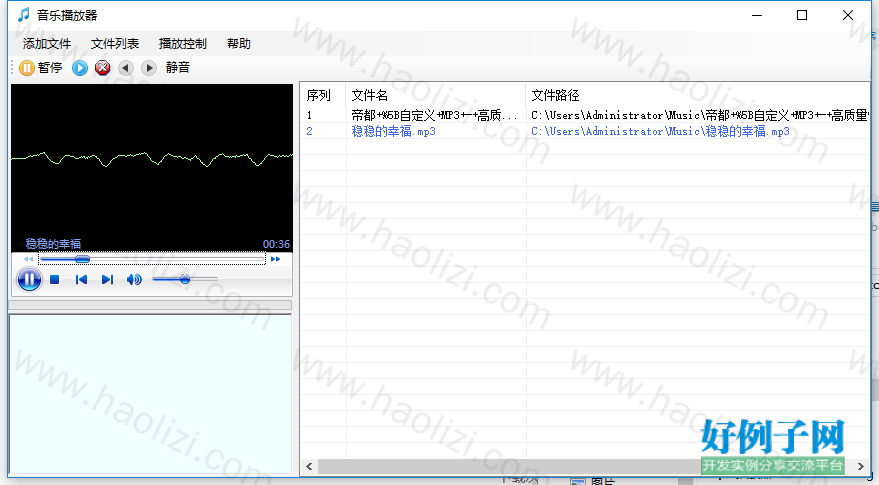Go to next track via toolbar right arrow

coord(149,68)
